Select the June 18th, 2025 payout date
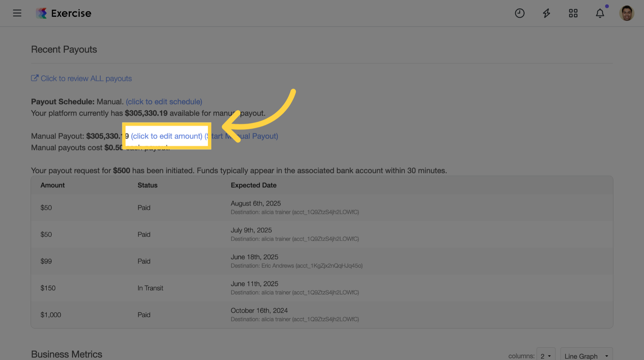Image resolution: width=644 pixels, height=360 pixels. [x=255, y=257]
